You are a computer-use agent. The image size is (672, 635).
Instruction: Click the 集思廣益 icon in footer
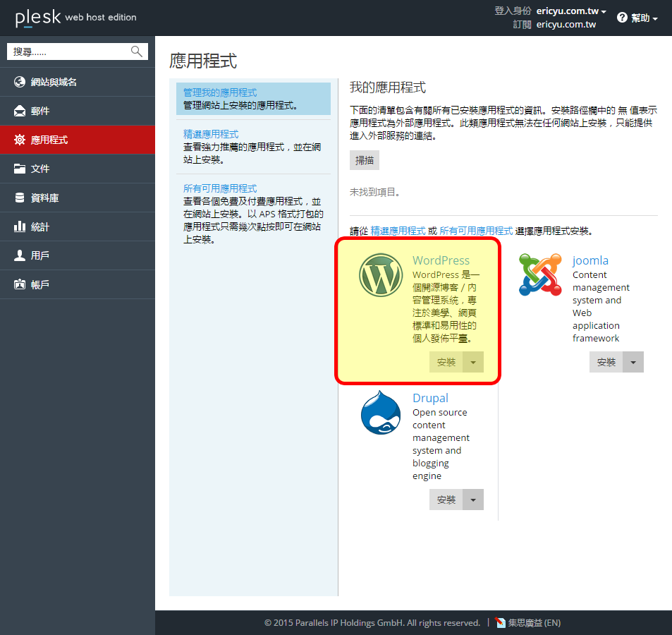(500, 622)
